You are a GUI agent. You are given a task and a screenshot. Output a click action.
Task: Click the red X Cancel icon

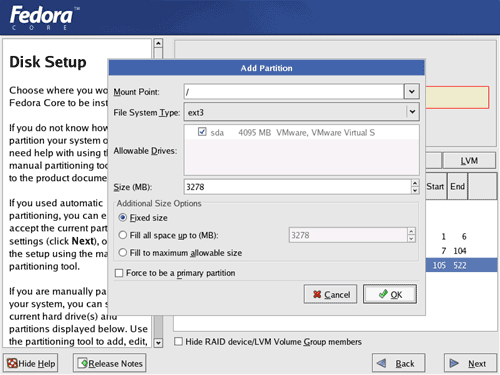click(317, 294)
